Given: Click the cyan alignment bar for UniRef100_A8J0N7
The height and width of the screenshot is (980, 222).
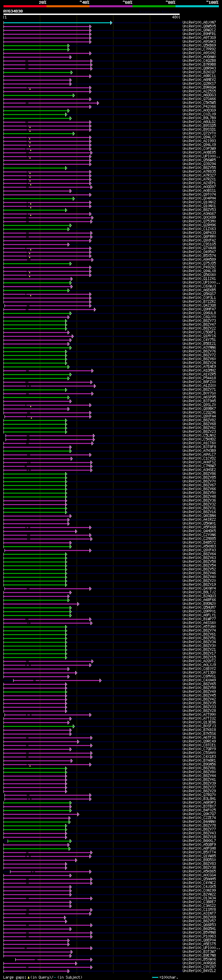Looking at the screenshot, I should coord(58,23).
